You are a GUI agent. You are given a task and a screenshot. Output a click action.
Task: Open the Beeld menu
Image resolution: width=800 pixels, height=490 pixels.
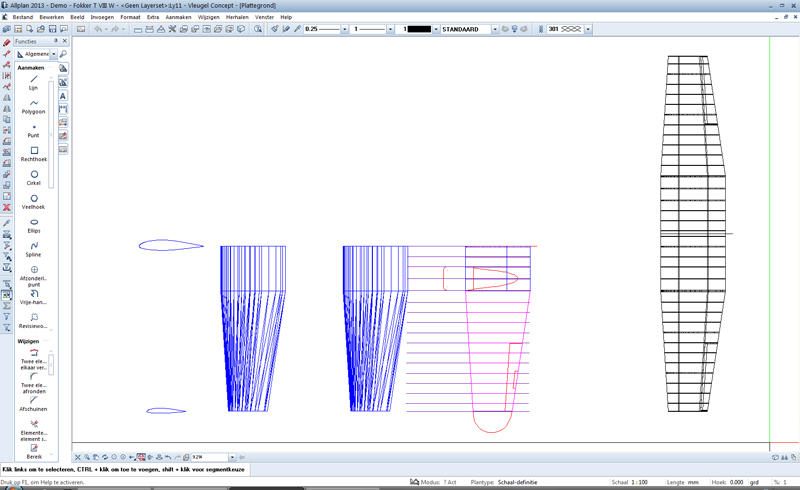click(x=77, y=17)
